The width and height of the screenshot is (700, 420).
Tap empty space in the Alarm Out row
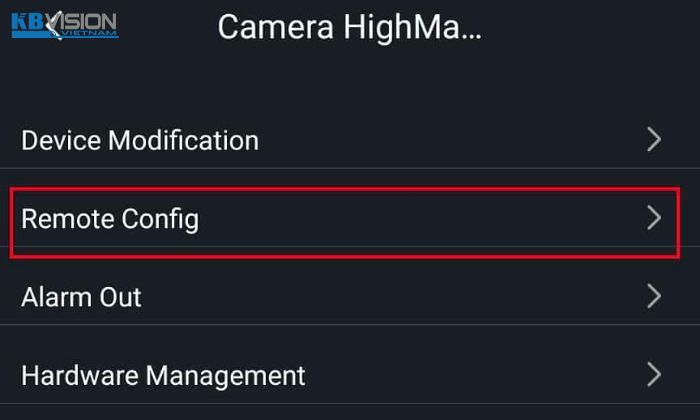pos(393,296)
